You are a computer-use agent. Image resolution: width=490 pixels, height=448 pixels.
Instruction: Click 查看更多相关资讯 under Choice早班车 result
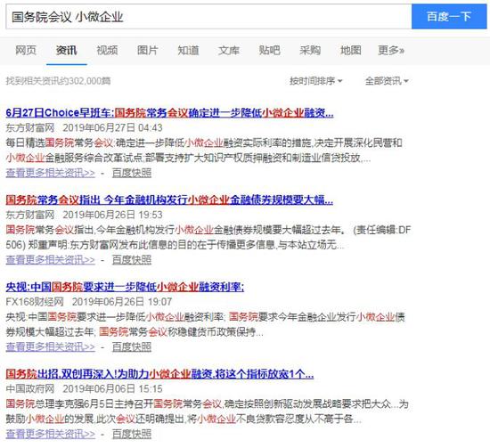tap(50, 173)
